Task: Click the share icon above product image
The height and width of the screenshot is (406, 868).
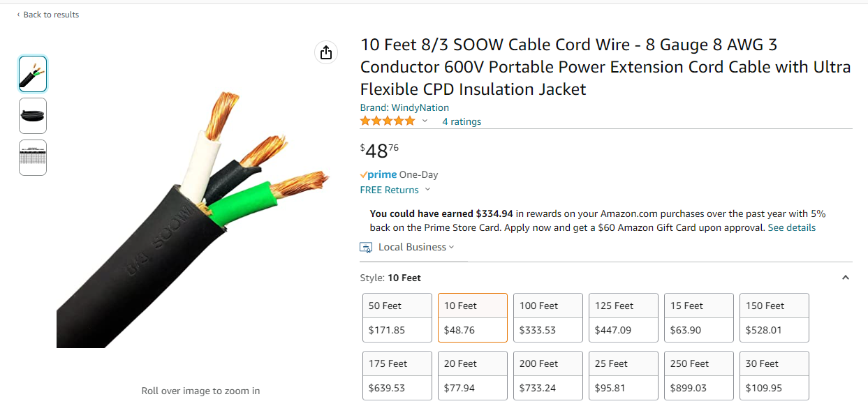Action: [325, 52]
